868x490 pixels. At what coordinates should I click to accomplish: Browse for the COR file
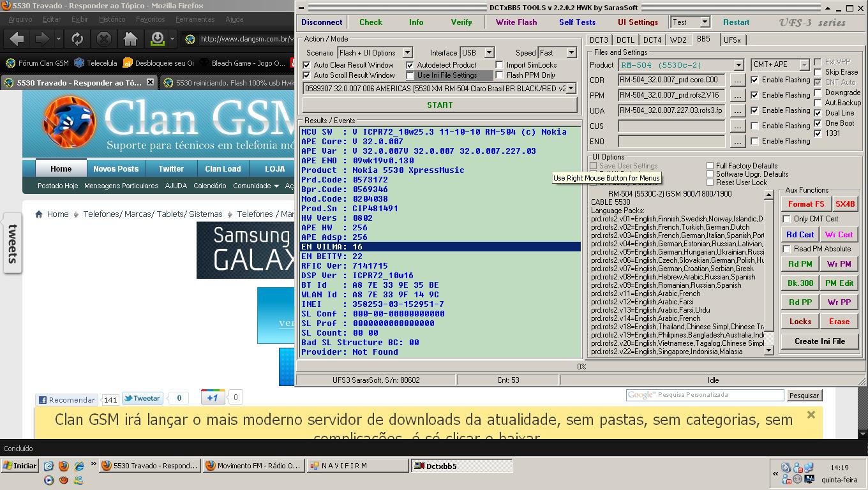737,80
